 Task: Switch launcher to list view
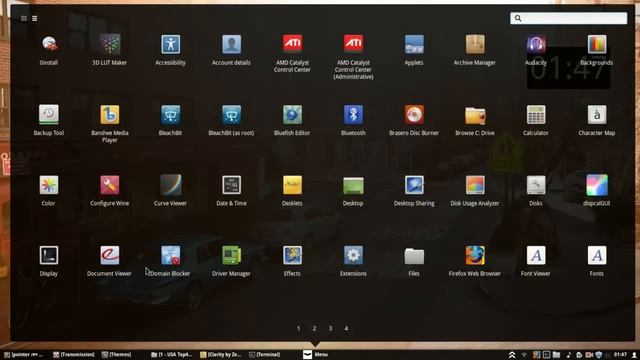(x=35, y=18)
